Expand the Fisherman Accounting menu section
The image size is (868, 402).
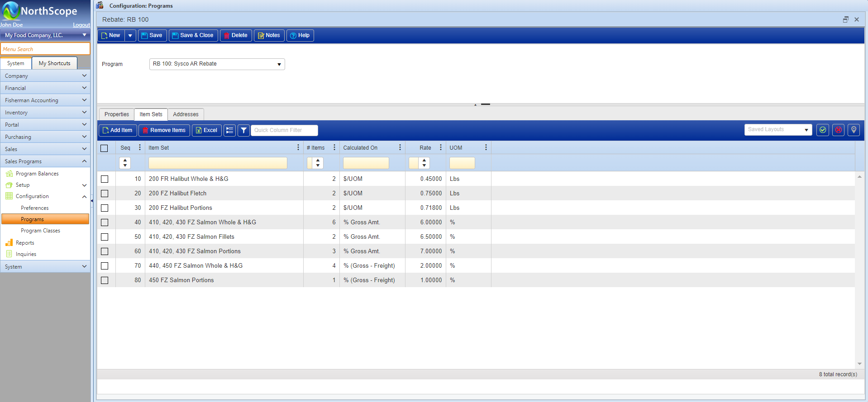(x=45, y=100)
